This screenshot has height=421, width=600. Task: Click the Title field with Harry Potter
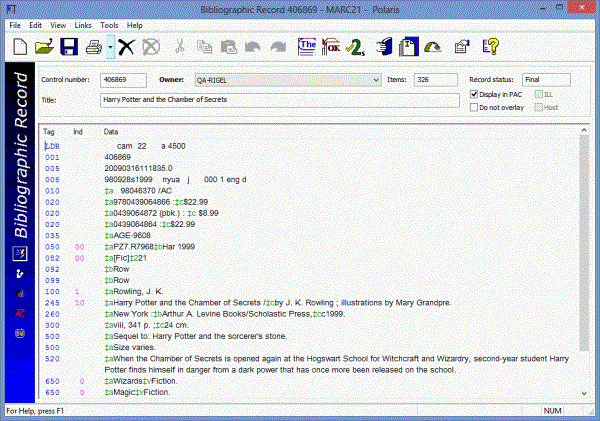[x=280, y=100]
